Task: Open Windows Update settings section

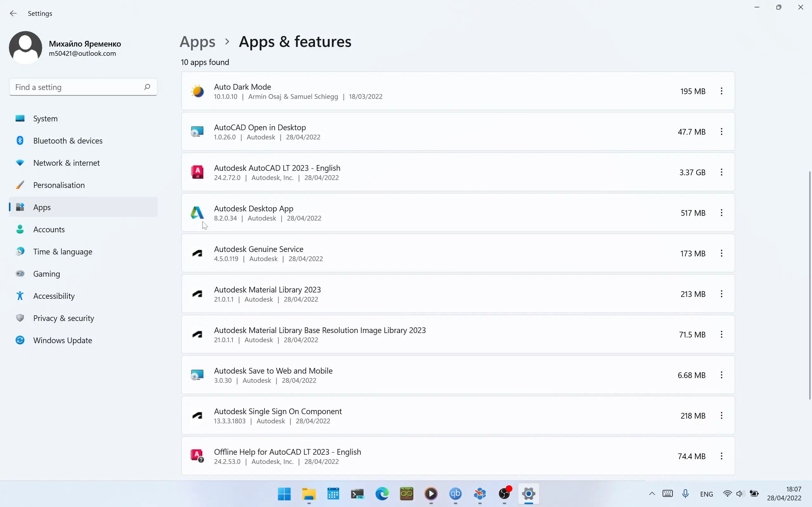Action: 62,340
